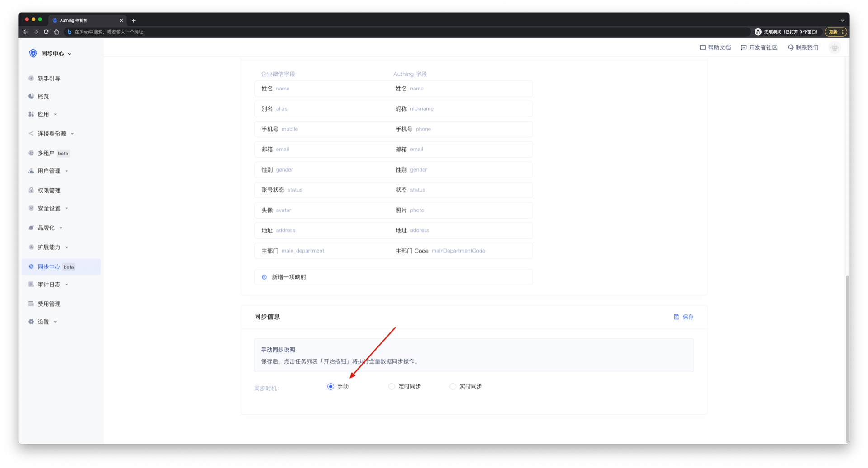
Task: Expand the 用户管理 sidebar section
Action: click(x=49, y=171)
